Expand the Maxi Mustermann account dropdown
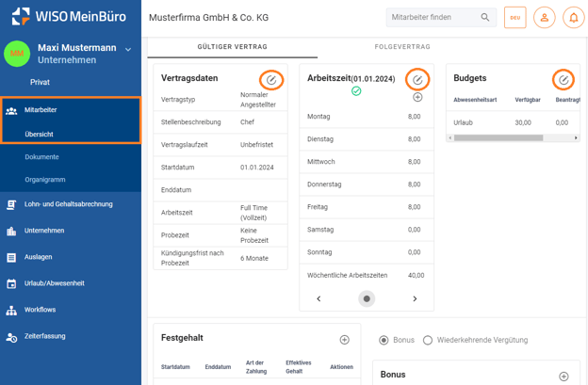 [128, 49]
